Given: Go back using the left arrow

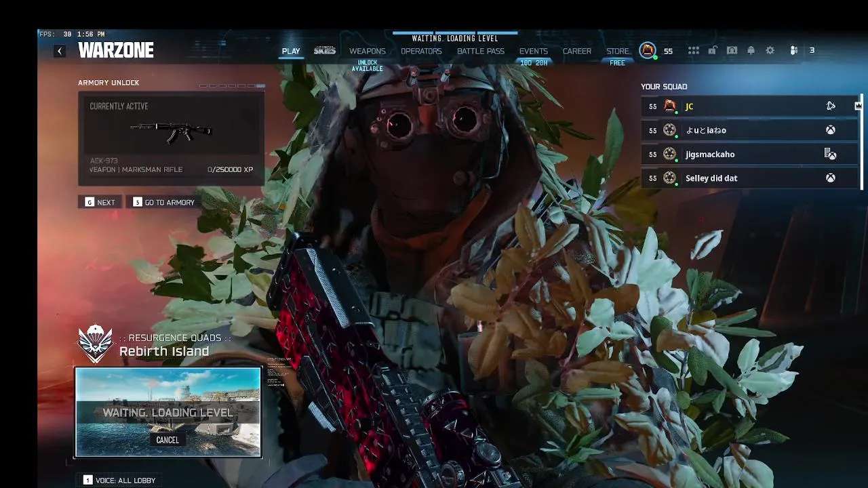Looking at the screenshot, I should (60, 51).
